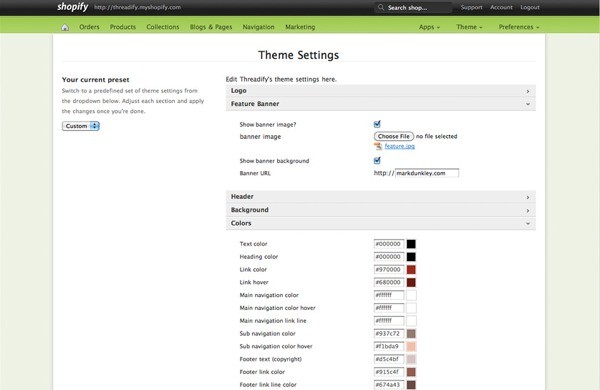
Task: Click the Support link
Action: point(471,7)
